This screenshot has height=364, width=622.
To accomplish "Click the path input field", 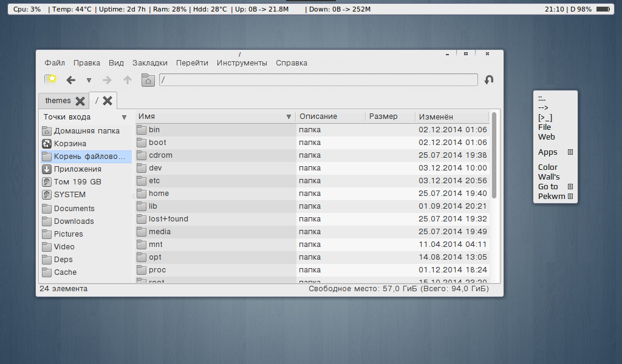I will tap(318, 79).
